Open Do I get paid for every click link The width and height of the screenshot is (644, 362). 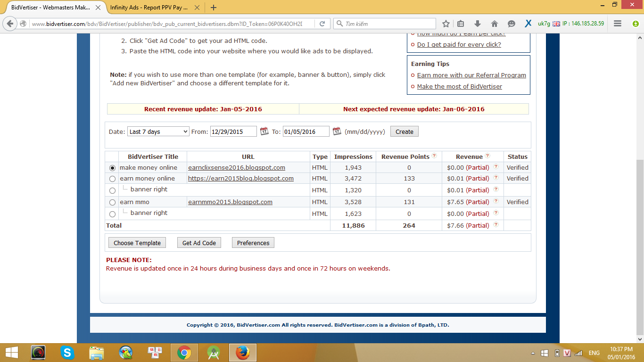[x=459, y=44]
